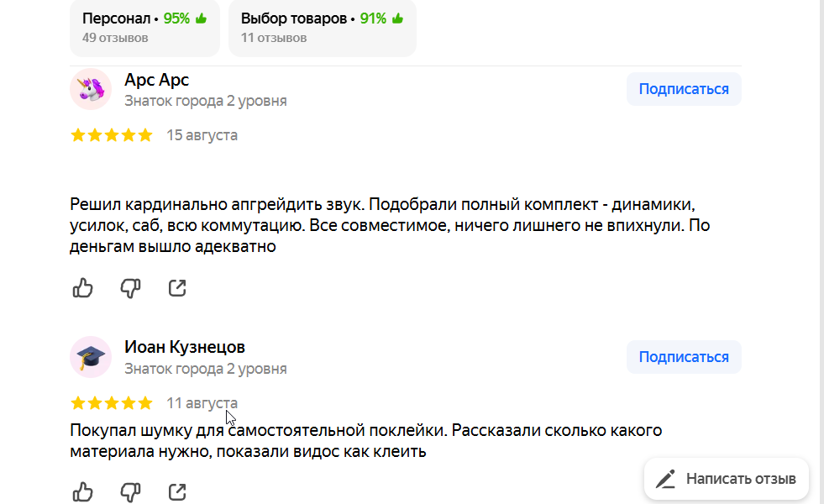Share the review by Арс Арс
This screenshot has width=824, height=504.
pos(177,288)
